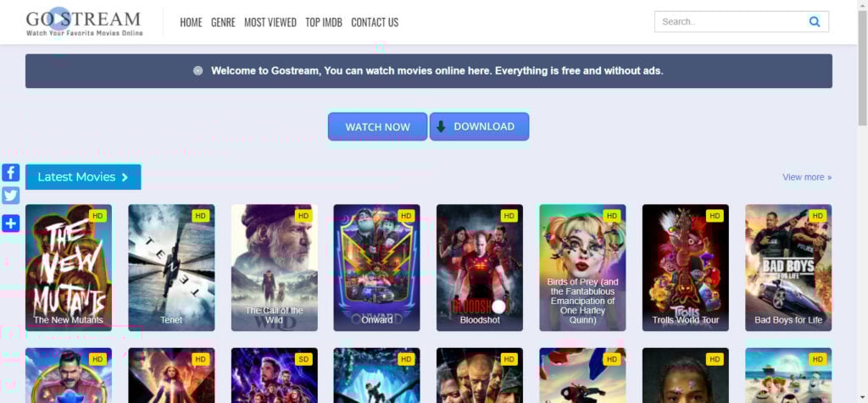Open the Bloodshot movie poster
This screenshot has width=868, height=403.
480,268
